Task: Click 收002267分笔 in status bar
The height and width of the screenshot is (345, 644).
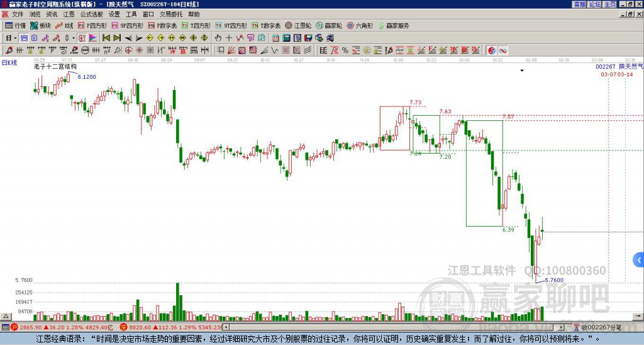Action: tap(601, 327)
